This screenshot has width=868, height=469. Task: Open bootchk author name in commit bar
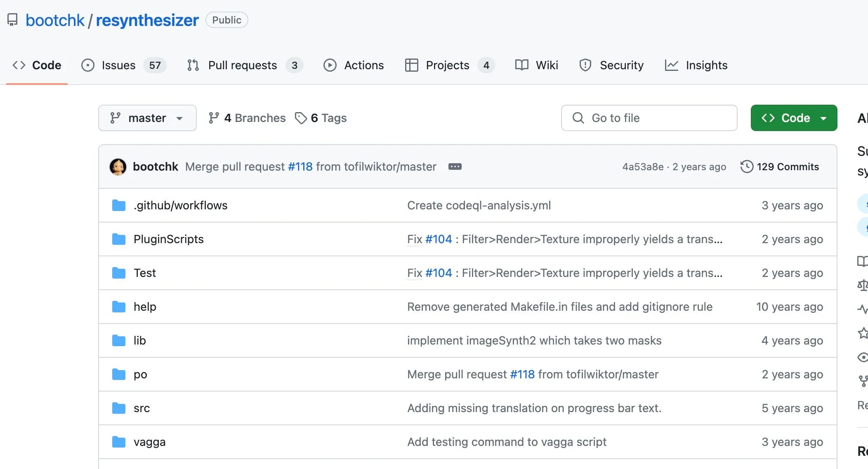point(156,166)
